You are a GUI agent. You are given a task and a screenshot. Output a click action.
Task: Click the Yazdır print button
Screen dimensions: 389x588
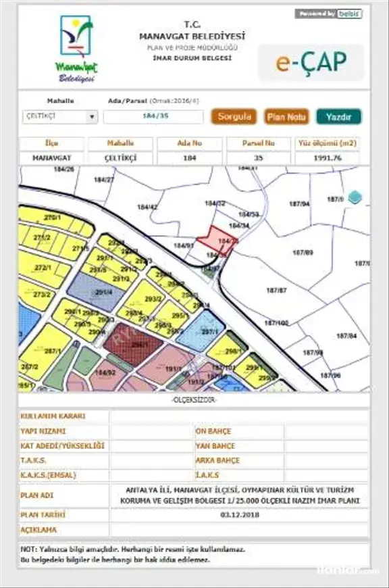click(x=339, y=117)
